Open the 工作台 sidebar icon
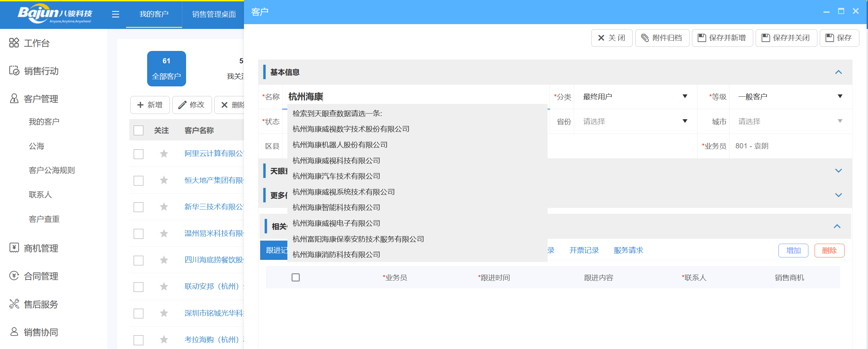The width and height of the screenshot is (868, 349). [14, 43]
